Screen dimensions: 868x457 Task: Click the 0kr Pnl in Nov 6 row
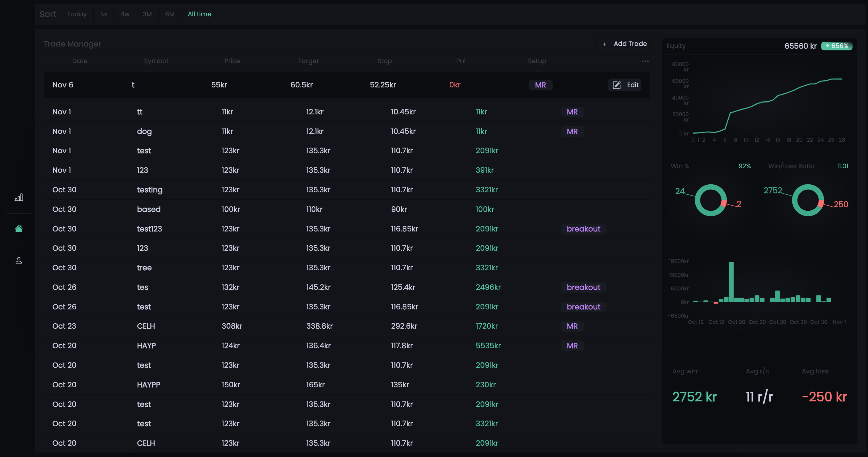pos(454,85)
